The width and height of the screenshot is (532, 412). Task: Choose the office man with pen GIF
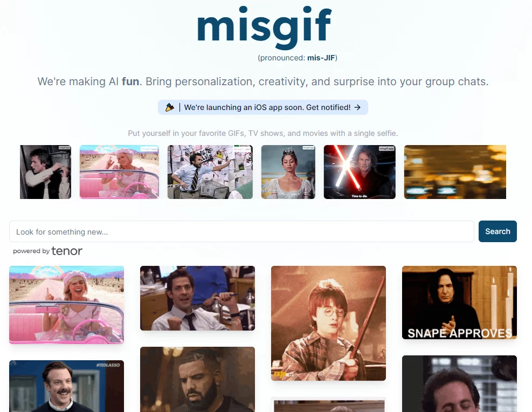tap(197, 298)
